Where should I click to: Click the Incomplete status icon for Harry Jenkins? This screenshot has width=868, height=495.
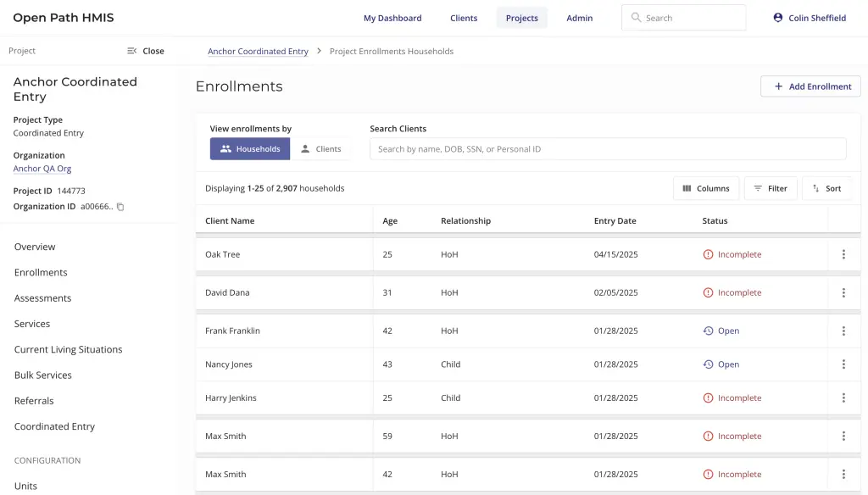pyautogui.click(x=708, y=398)
